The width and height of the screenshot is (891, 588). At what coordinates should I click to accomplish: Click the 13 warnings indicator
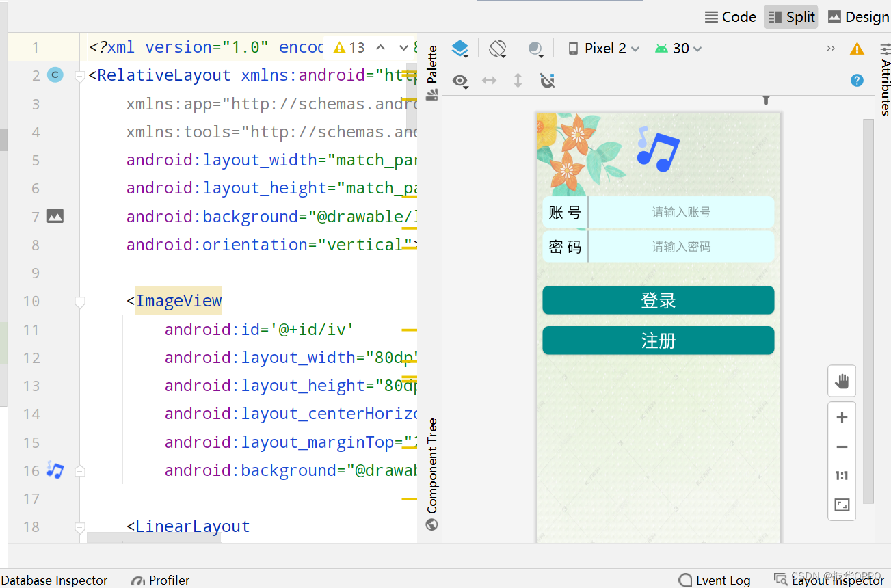pos(349,48)
